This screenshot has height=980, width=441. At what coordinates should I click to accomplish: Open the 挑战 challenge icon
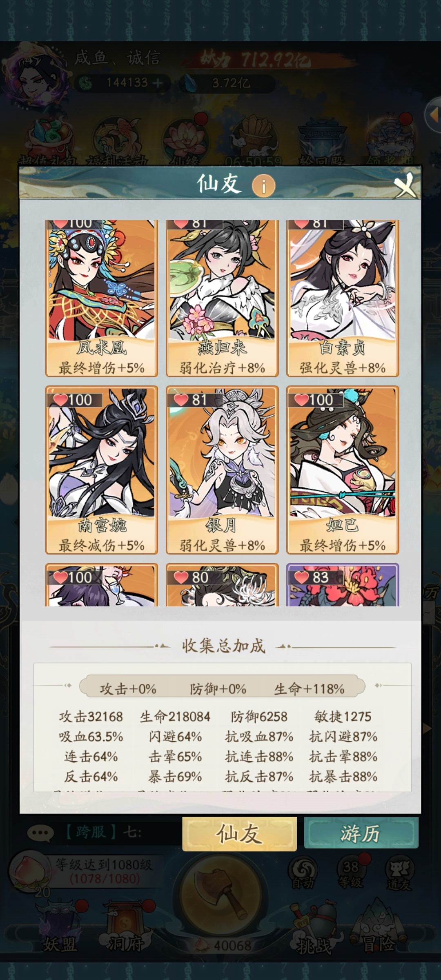(x=314, y=928)
